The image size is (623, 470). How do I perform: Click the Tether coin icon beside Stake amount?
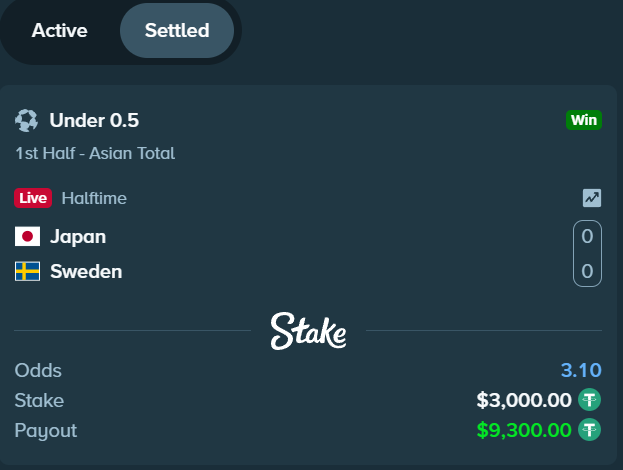click(589, 400)
